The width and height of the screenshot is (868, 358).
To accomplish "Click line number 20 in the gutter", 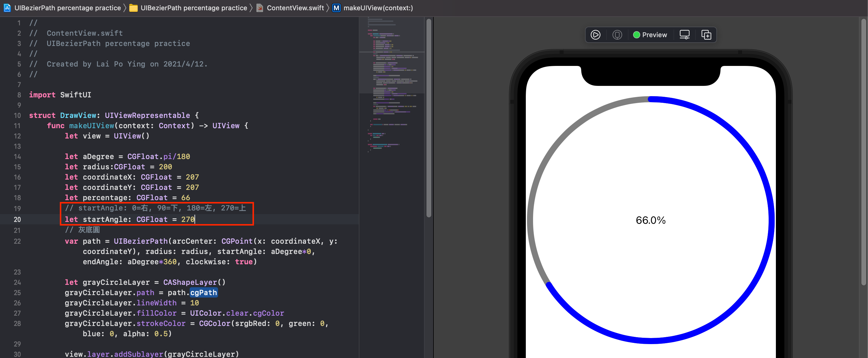I will [17, 219].
